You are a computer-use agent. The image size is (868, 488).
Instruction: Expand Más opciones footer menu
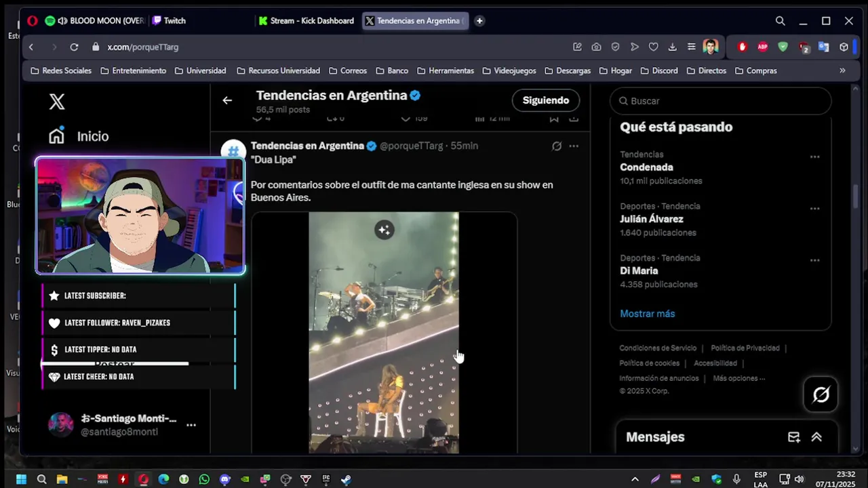pyautogui.click(x=739, y=378)
